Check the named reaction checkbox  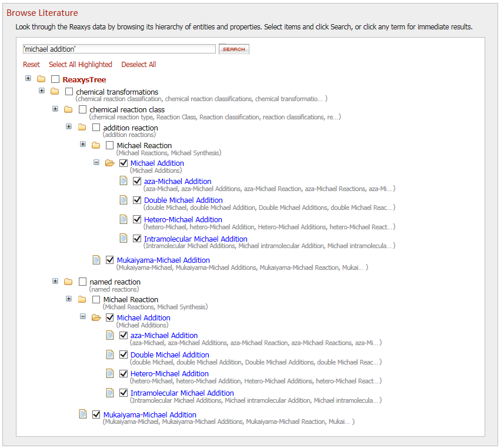click(82, 282)
